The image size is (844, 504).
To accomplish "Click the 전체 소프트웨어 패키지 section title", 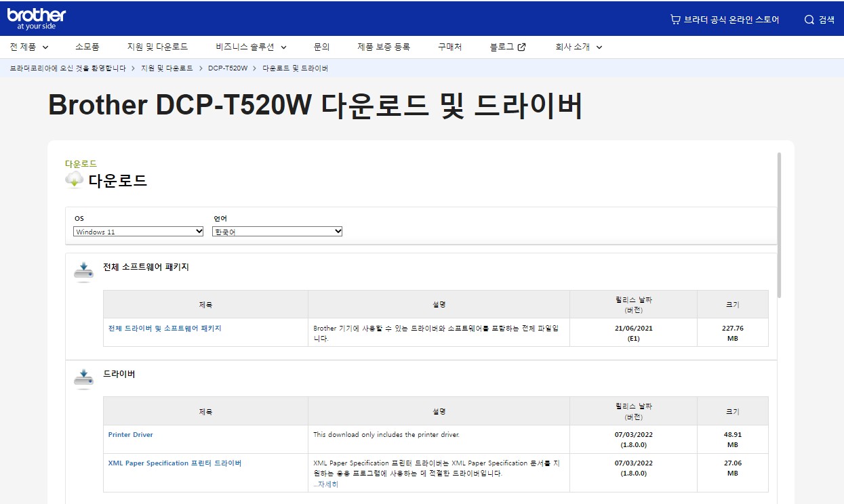I will tap(146, 267).
